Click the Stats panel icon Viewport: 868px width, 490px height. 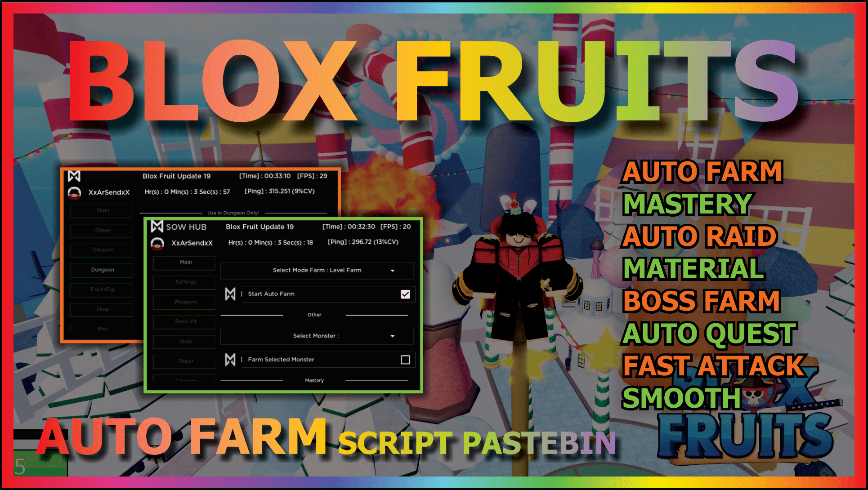(x=100, y=210)
